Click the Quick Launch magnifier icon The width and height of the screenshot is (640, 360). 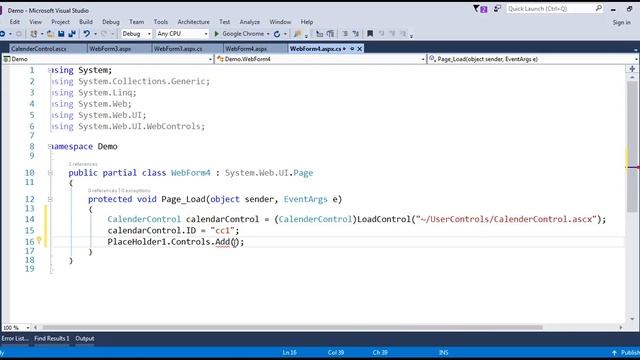(x=598, y=8)
